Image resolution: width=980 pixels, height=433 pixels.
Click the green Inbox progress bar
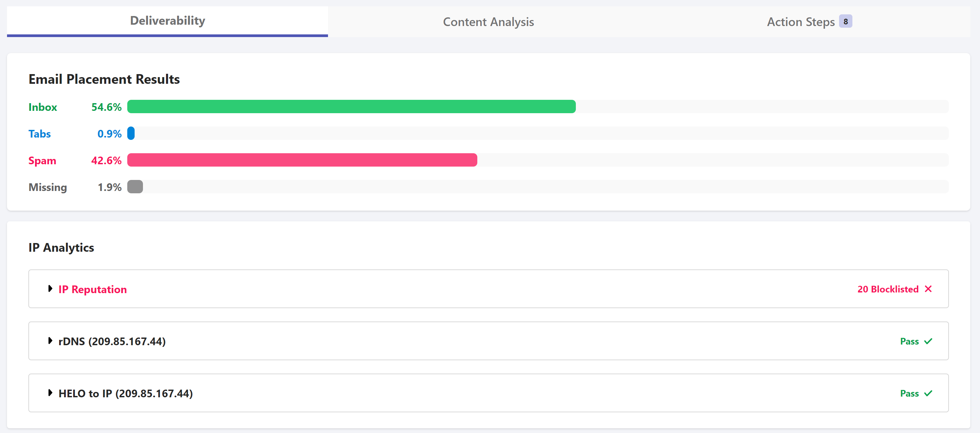351,107
